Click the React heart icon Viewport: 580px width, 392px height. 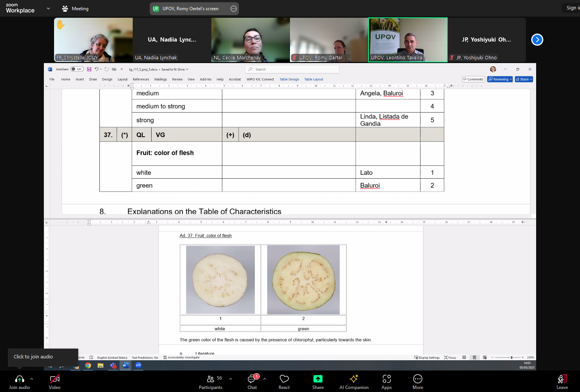coord(284,379)
